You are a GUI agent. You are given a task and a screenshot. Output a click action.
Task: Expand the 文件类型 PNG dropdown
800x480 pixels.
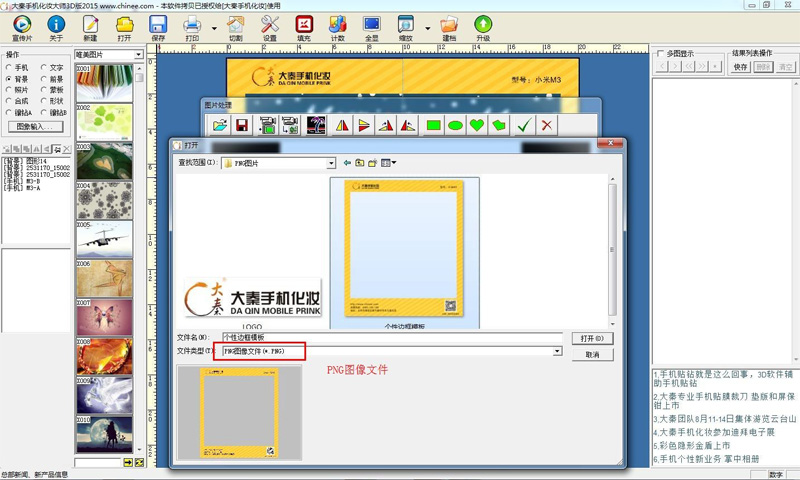coord(557,351)
